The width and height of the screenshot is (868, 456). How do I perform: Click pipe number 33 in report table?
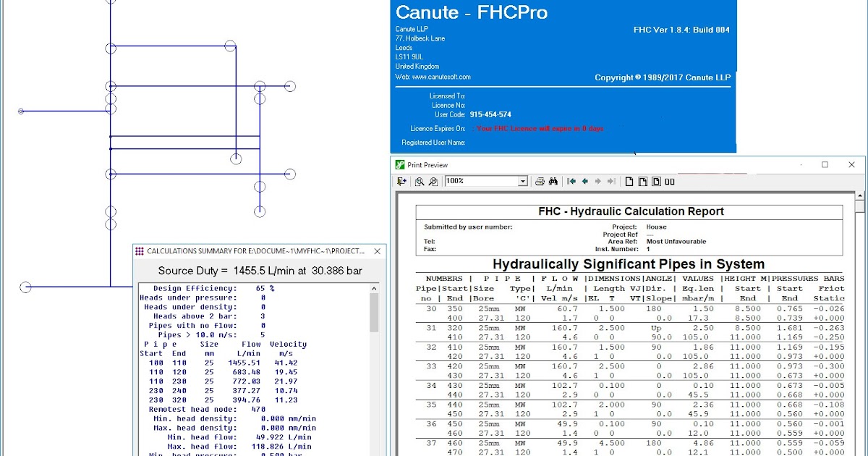(x=431, y=367)
